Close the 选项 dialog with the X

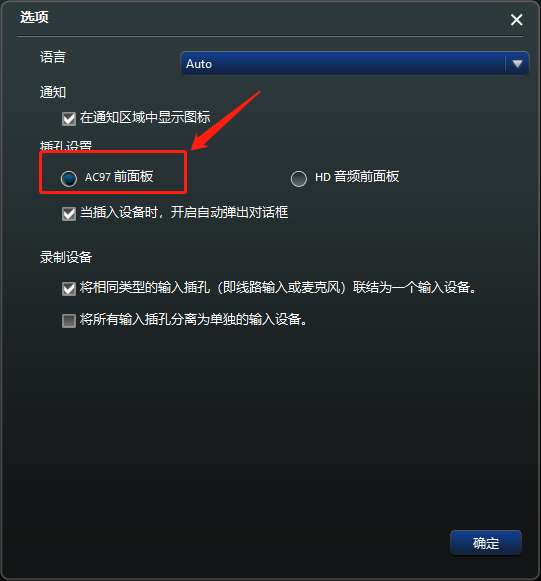516,20
